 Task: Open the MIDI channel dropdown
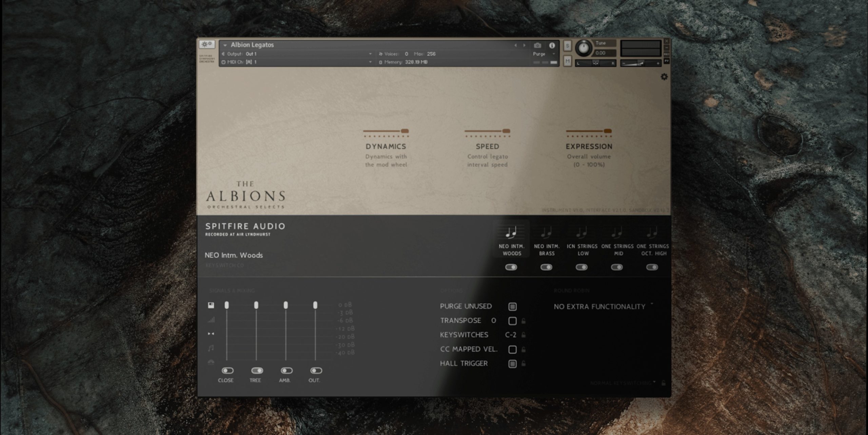[370, 62]
